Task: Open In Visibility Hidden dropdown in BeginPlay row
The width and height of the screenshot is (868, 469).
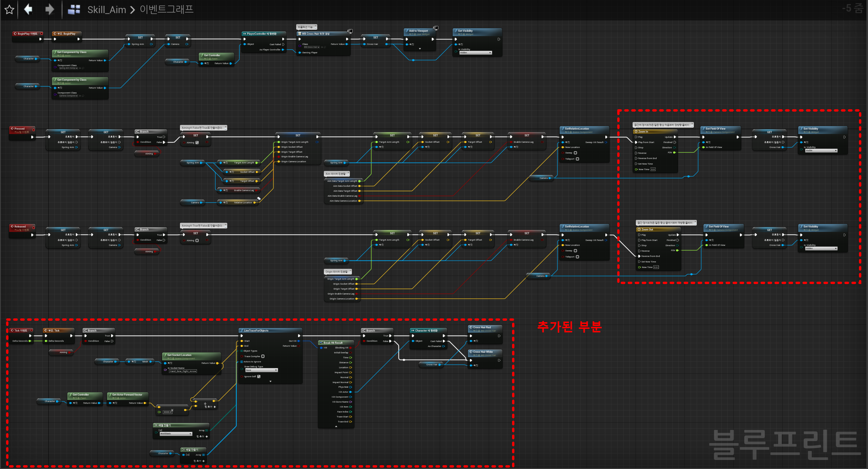Action: 476,52
